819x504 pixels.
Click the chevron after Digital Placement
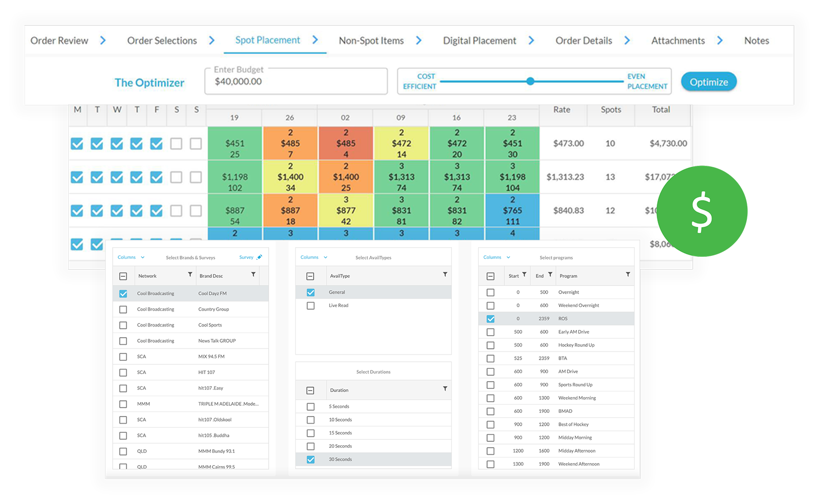[x=531, y=40]
